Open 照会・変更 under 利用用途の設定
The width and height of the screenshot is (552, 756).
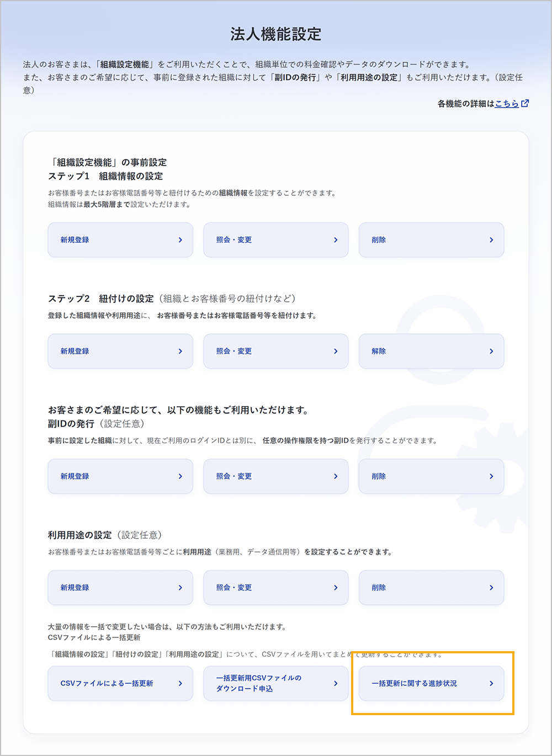point(276,588)
